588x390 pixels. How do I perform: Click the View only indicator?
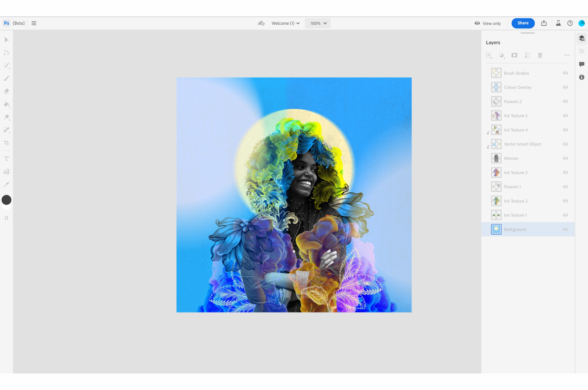pyautogui.click(x=488, y=23)
